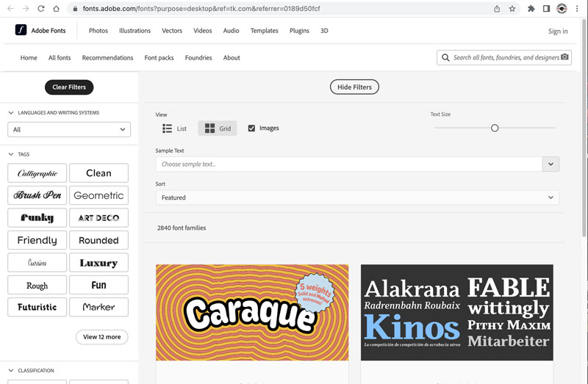The width and height of the screenshot is (588, 384).
Task: Collapse the Languages and Writing Systems section
Action: point(11,112)
